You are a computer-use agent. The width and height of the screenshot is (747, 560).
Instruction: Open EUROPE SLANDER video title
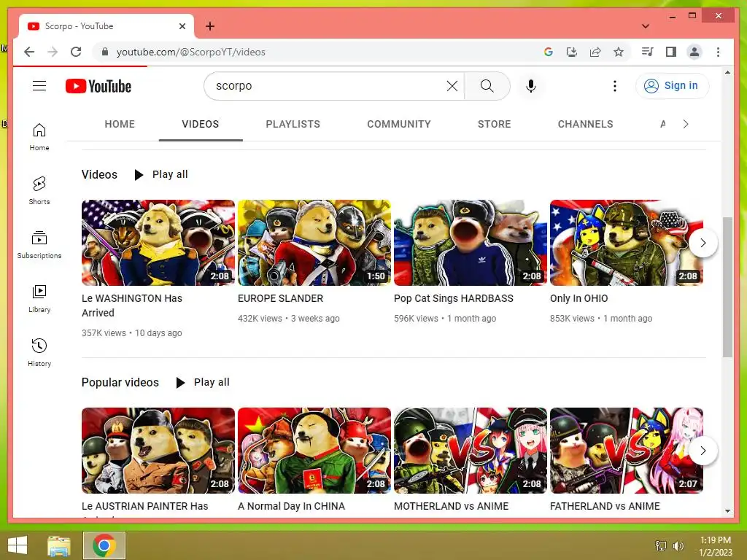tap(280, 298)
